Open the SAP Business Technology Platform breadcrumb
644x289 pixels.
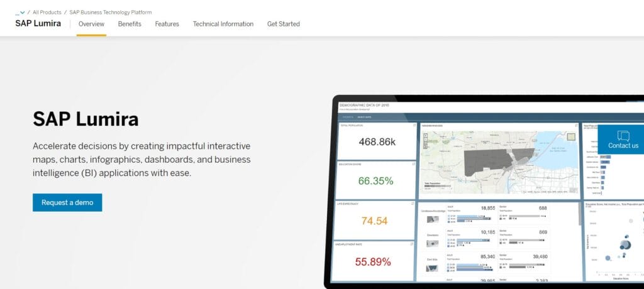click(x=111, y=13)
